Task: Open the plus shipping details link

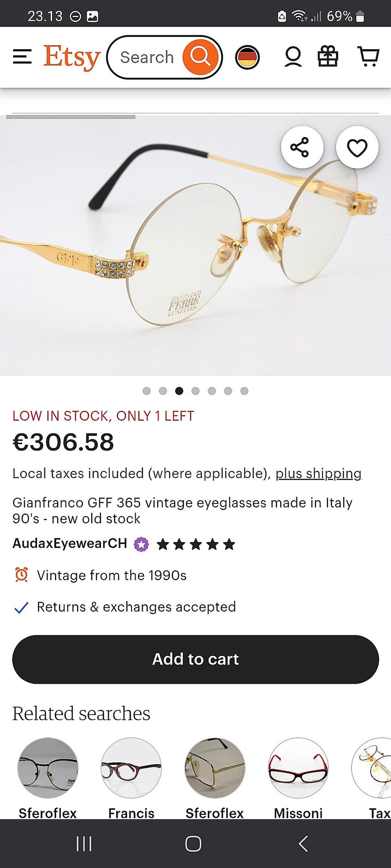Action: pos(319,474)
